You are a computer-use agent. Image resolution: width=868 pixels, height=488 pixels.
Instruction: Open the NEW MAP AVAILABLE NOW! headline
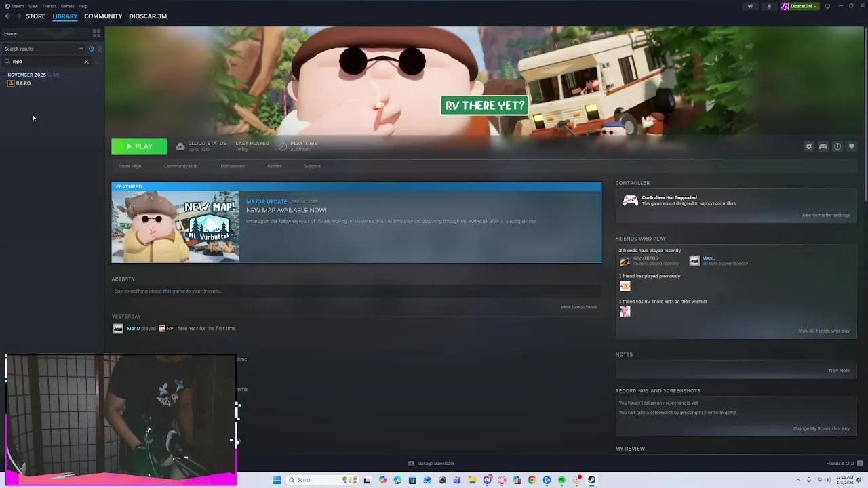pyautogui.click(x=286, y=210)
